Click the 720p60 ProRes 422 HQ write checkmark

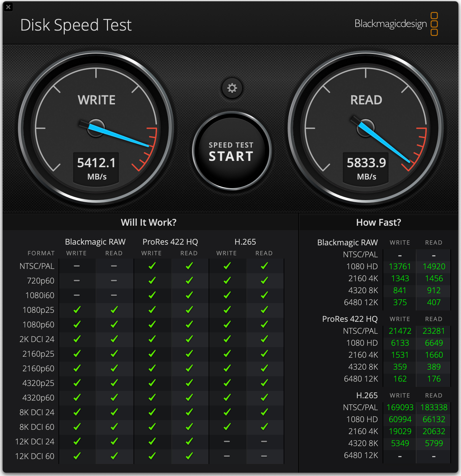(152, 281)
